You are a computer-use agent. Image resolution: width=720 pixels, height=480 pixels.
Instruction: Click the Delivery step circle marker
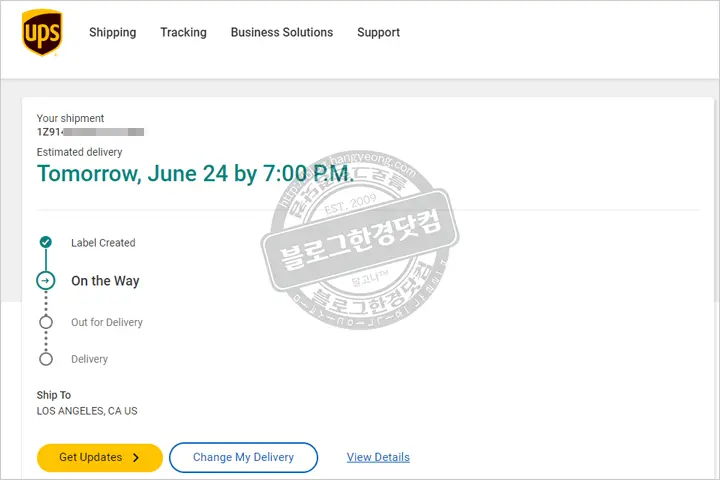[45, 359]
